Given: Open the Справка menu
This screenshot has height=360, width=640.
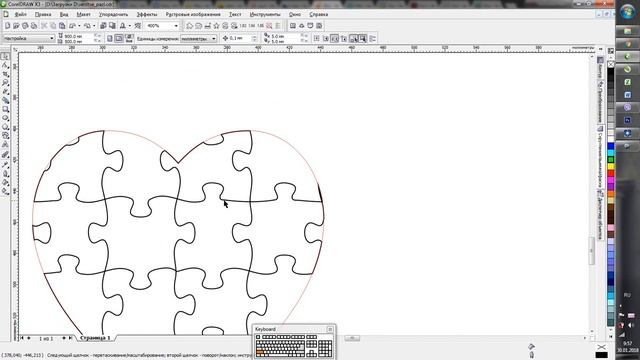Looking at the screenshot, I should (x=319, y=14).
